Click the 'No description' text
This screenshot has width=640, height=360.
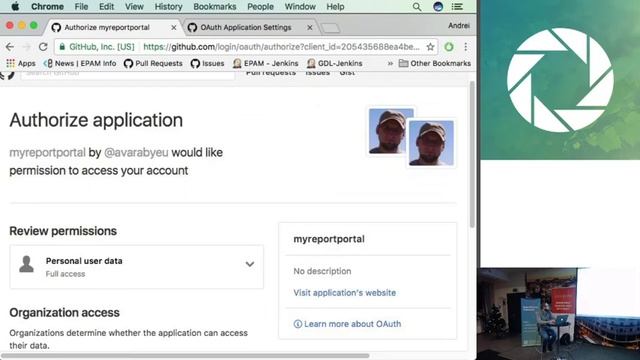click(x=322, y=271)
